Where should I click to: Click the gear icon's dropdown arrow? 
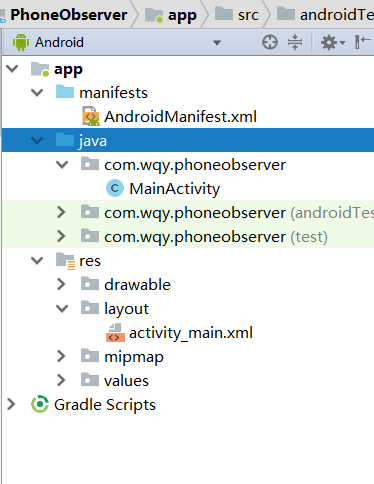coord(342,43)
